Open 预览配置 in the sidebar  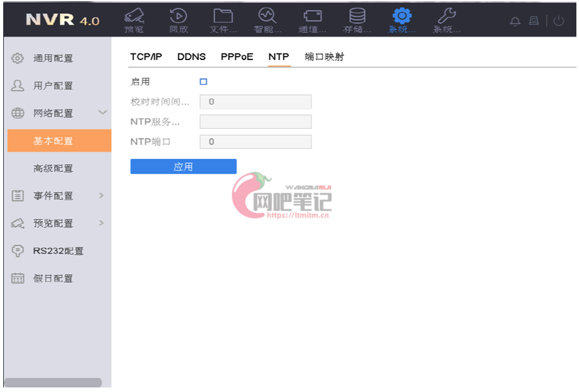click(53, 223)
